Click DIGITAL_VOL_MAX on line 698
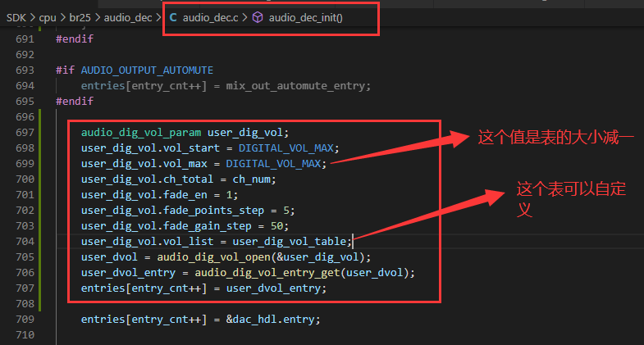Screen dimensions: 644x345 (x=285, y=148)
